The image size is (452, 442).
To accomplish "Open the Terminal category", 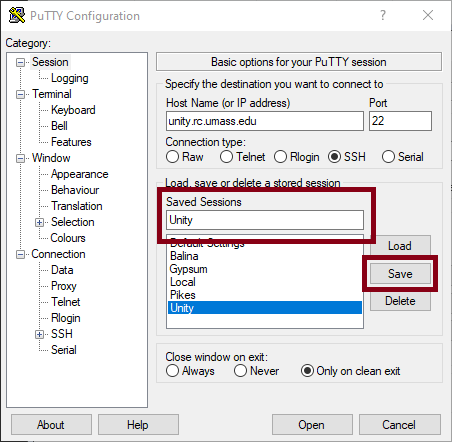I will pyautogui.click(x=52, y=94).
